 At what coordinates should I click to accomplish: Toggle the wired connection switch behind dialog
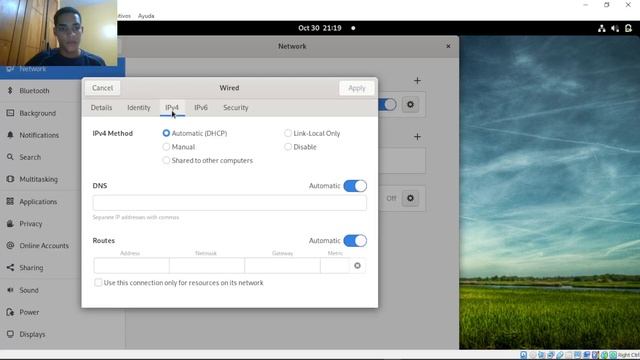387,105
